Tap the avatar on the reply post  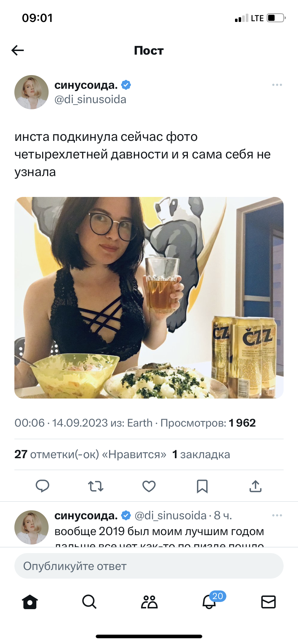(32, 527)
